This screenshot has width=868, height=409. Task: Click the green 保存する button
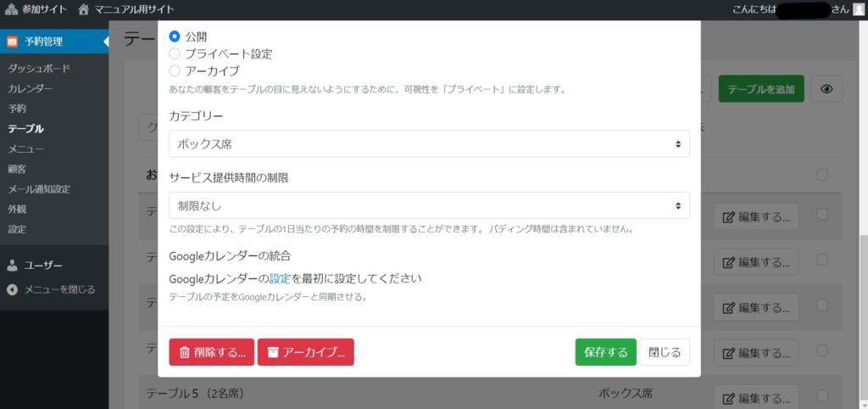605,352
